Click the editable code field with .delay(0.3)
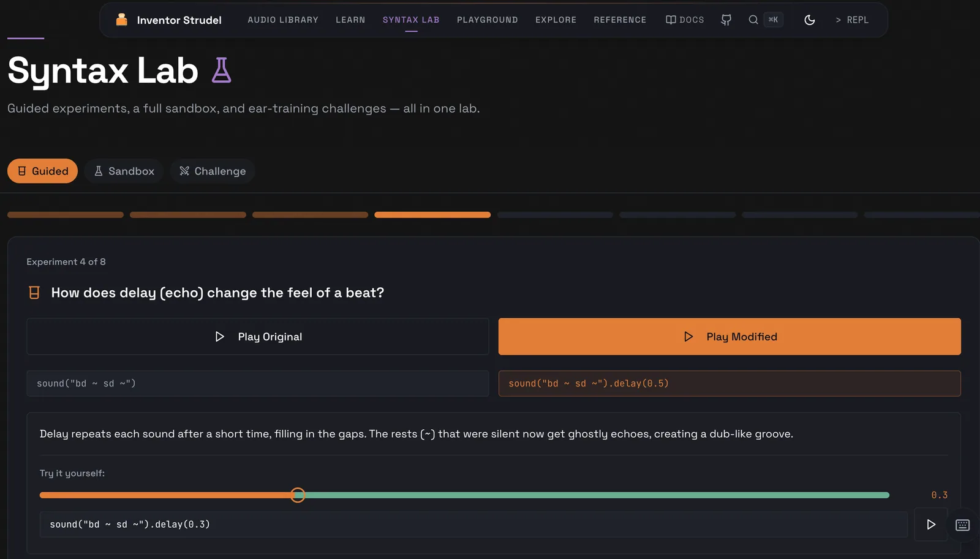 point(473,524)
